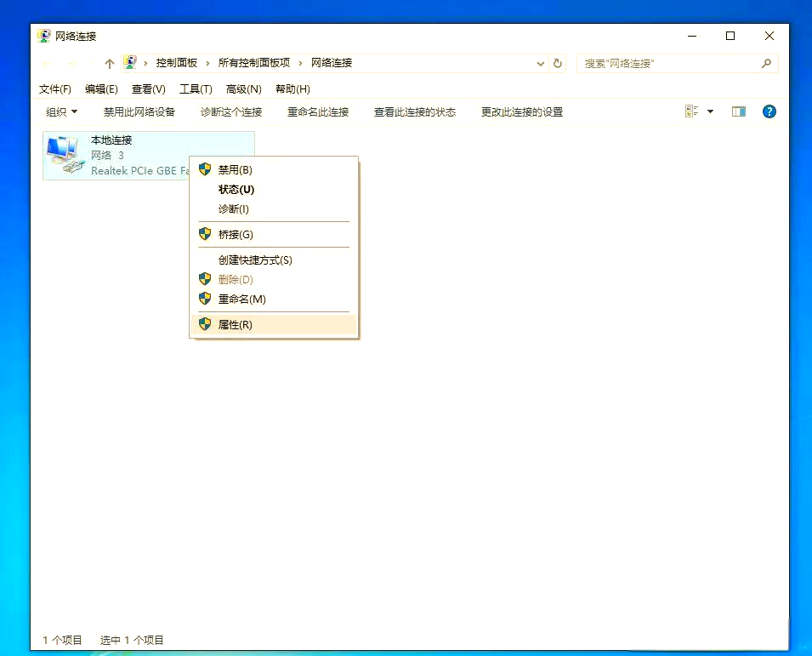Open the view options dropdown arrow
This screenshot has height=656, width=812.
pos(711,111)
